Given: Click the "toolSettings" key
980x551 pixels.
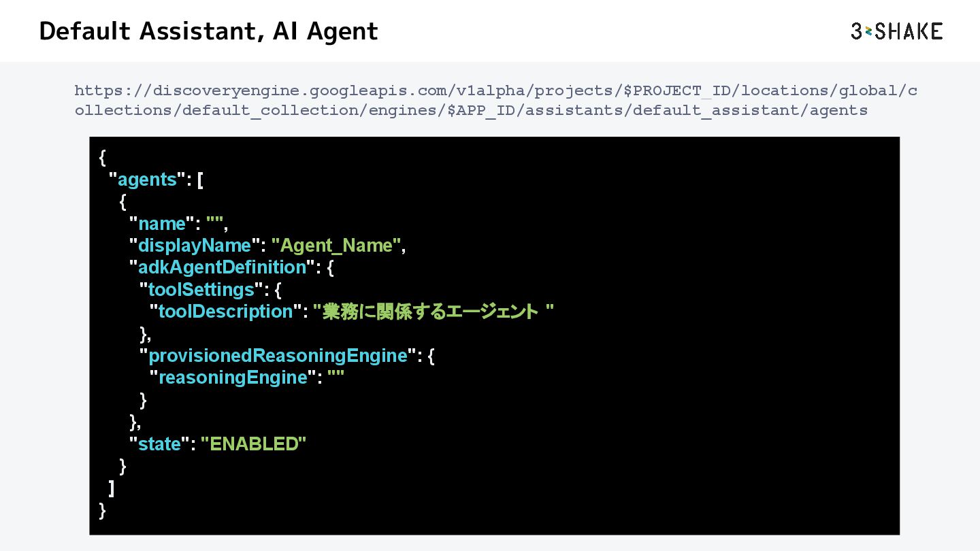Looking at the screenshot, I should [x=201, y=290].
